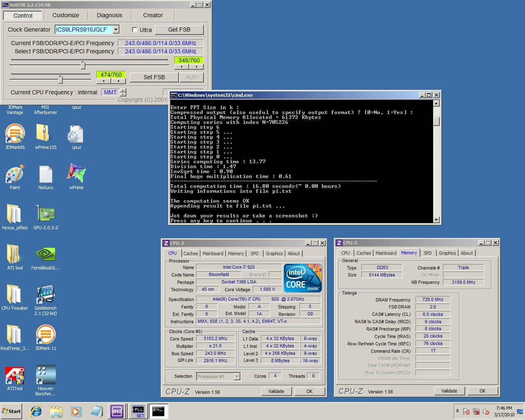Open Windows Explorer from the taskbar
Screen dimensions: 525x420
(56, 411)
